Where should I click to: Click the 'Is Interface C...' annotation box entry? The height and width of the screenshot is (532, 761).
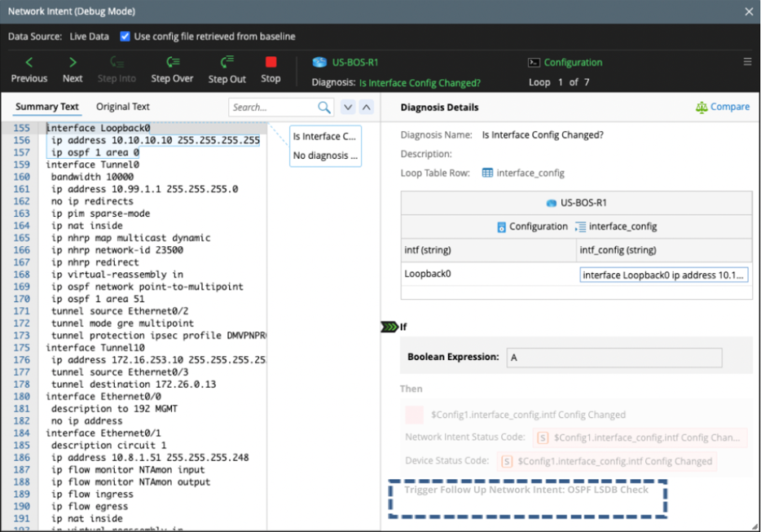(x=324, y=136)
